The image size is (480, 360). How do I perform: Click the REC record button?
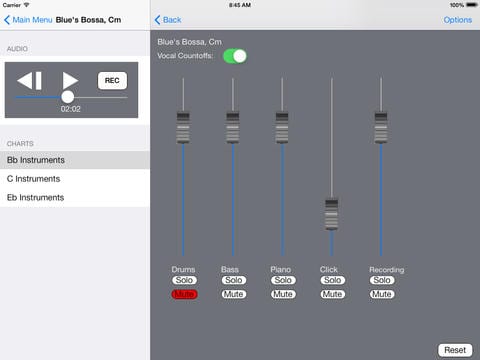112,81
